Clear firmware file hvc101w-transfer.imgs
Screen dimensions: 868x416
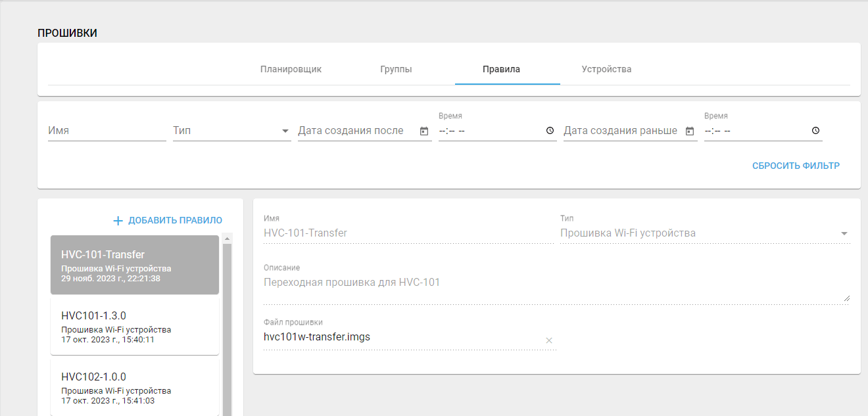549,340
